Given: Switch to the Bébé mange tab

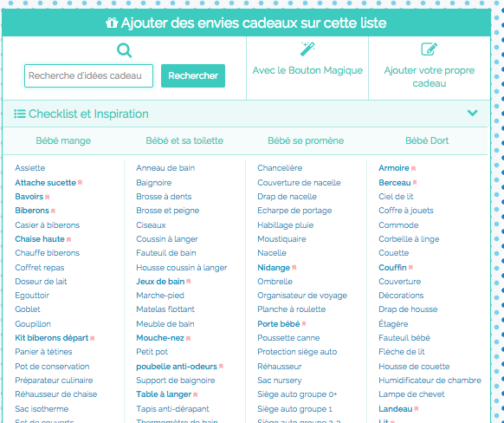Looking at the screenshot, I should (63, 140).
